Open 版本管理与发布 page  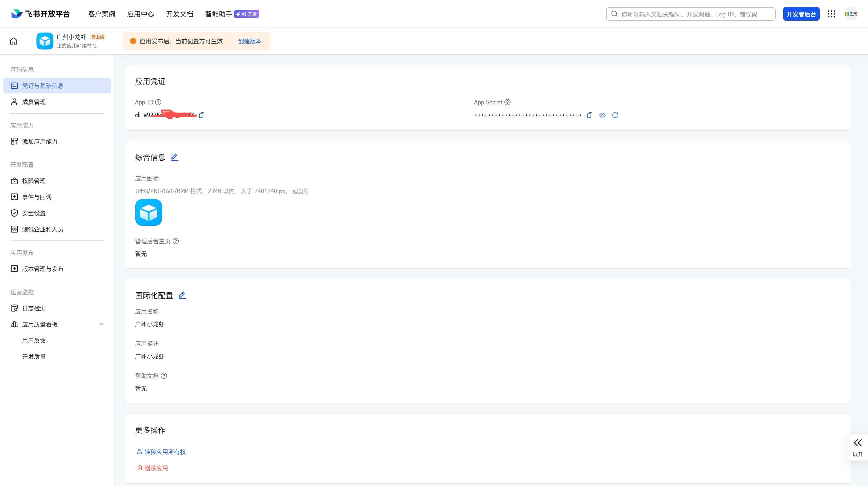pyautogui.click(x=42, y=269)
